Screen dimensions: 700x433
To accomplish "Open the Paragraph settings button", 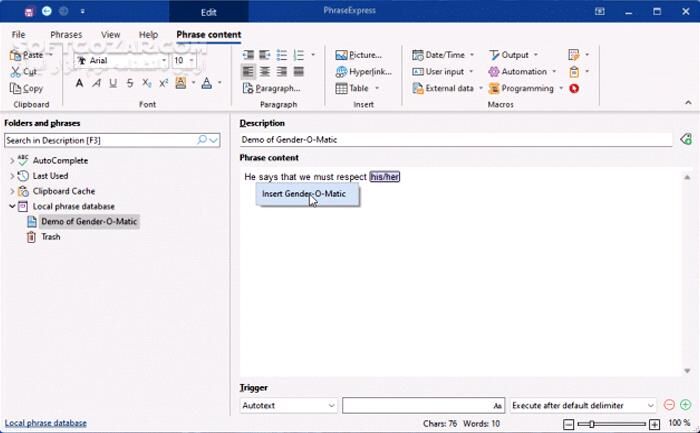I will click(x=271, y=89).
